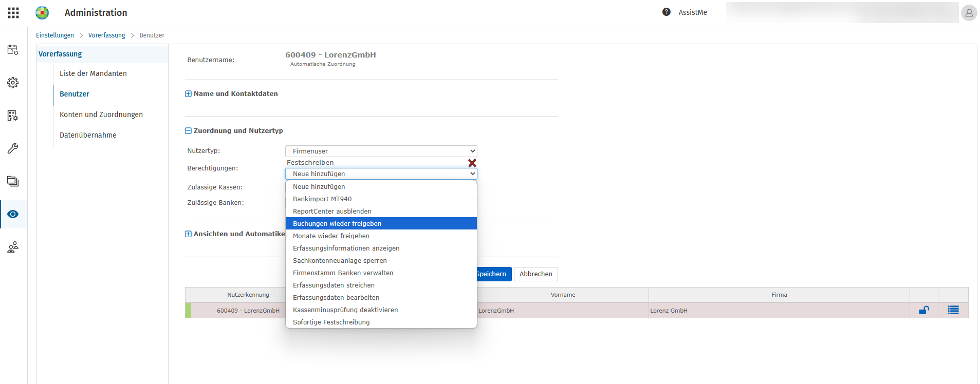
Task: Click the Firma column header
Action: [x=779, y=295]
